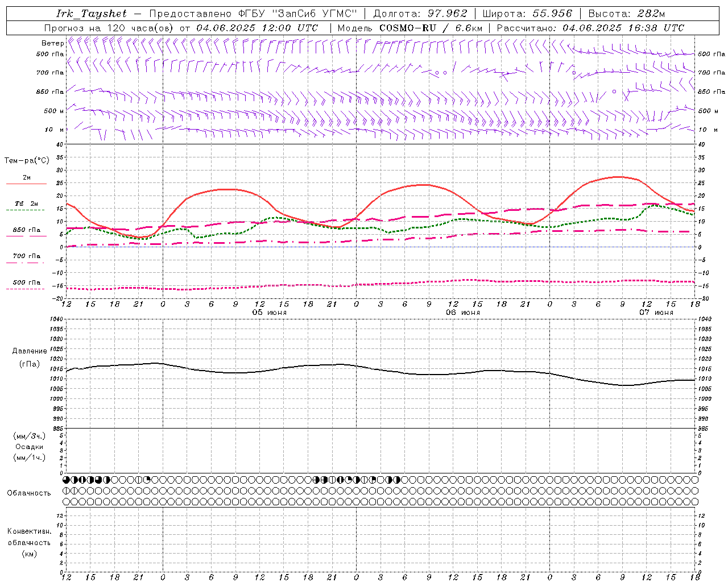The image size is (728, 582).
Task: Click the 07 июня date label
Action: coord(656,313)
